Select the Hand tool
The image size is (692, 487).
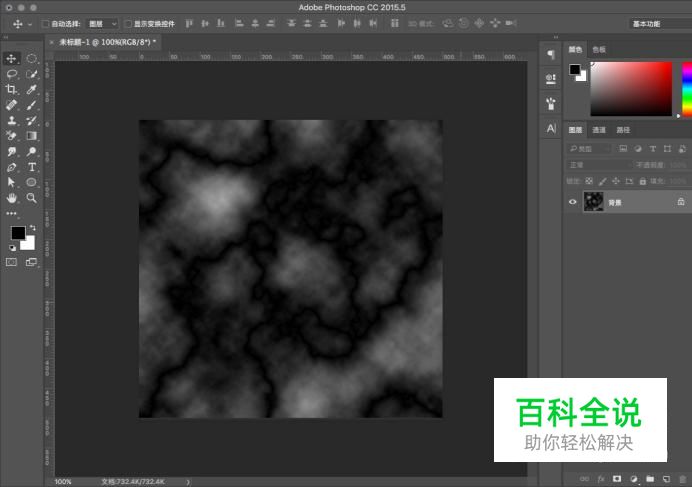click(11, 198)
